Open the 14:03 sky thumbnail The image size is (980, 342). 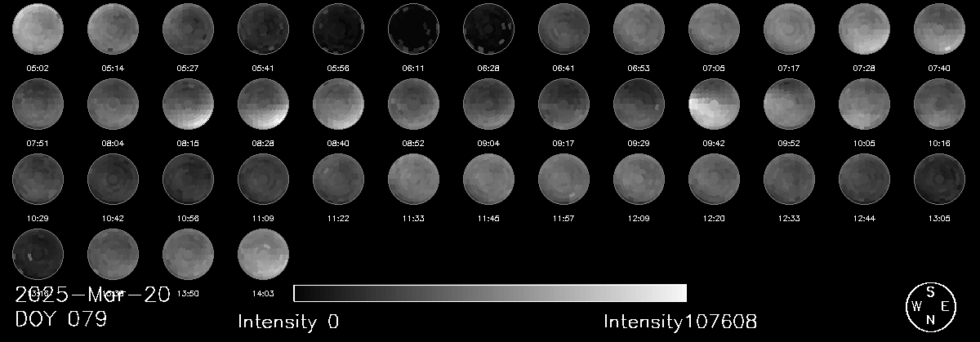coord(264,254)
